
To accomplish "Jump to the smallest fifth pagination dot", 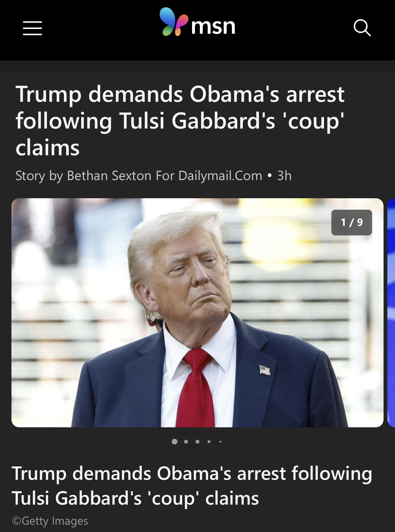I will (220, 441).
